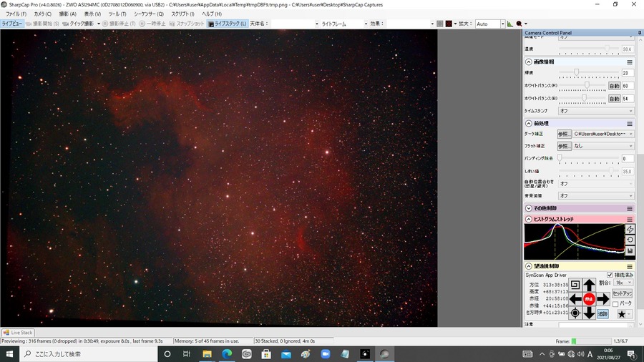644x362 pixels.
Task: Click the gray square icon in toolbar
Action: tap(440, 24)
